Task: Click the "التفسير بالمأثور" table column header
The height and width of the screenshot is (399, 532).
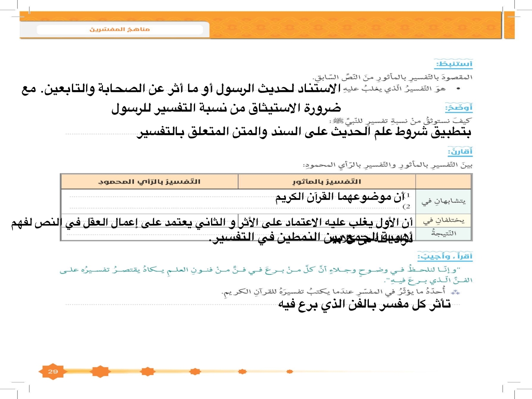Action: (x=327, y=182)
